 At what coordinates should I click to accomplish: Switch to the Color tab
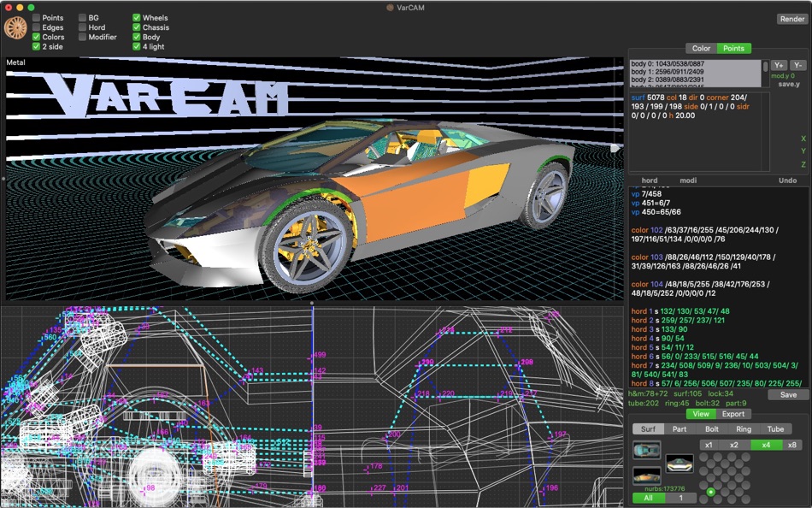701,48
